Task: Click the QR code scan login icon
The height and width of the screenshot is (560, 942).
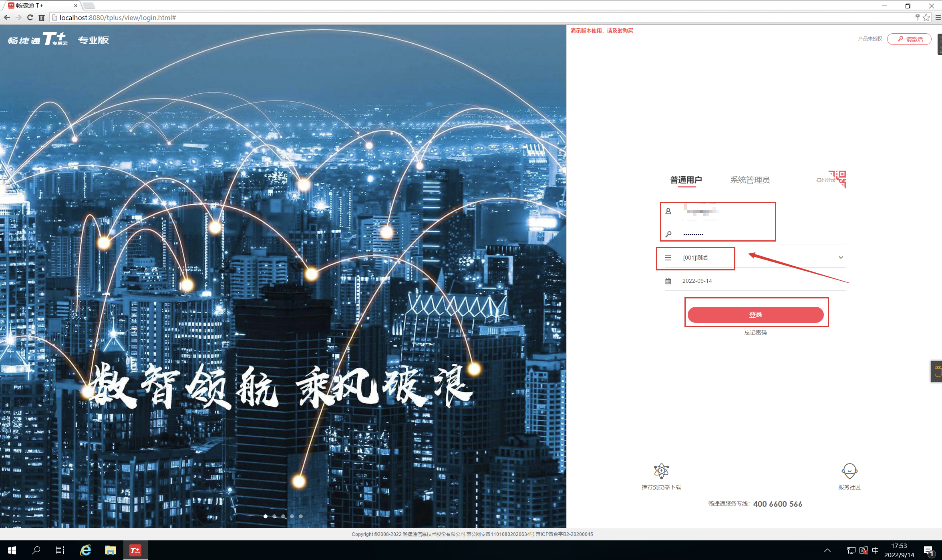Action: click(x=838, y=179)
